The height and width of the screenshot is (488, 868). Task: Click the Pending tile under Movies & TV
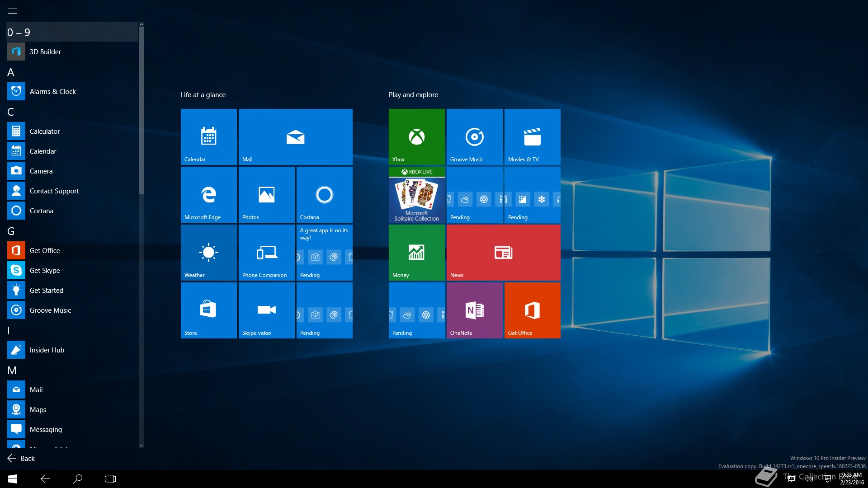(533, 195)
